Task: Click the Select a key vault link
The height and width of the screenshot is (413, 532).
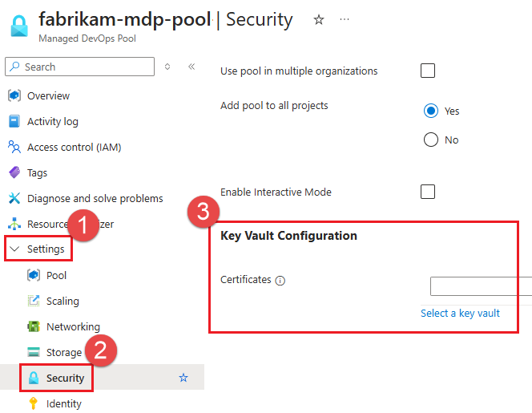Action: coord(460,313)
